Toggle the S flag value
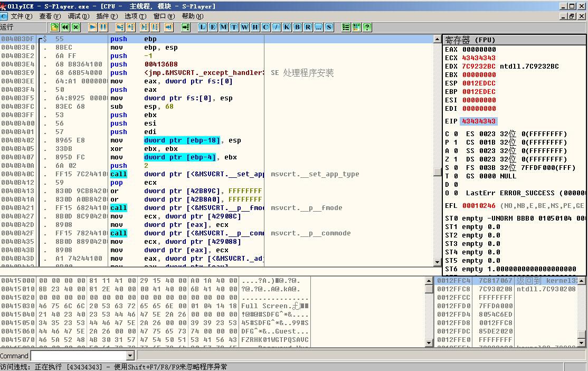588x371 pixels. click(x=456, y=167)
